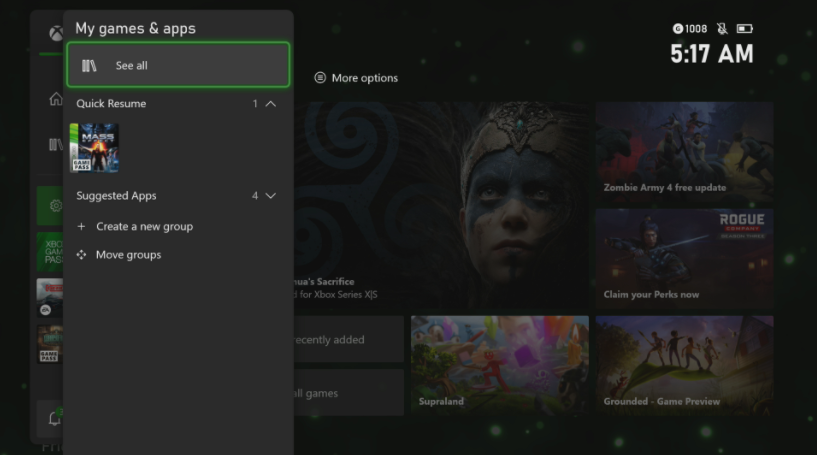This screenshot has height=455, width=817.
Task: Open Rogue Company Claim your Perks tile
Action: (x=684, y=259)
